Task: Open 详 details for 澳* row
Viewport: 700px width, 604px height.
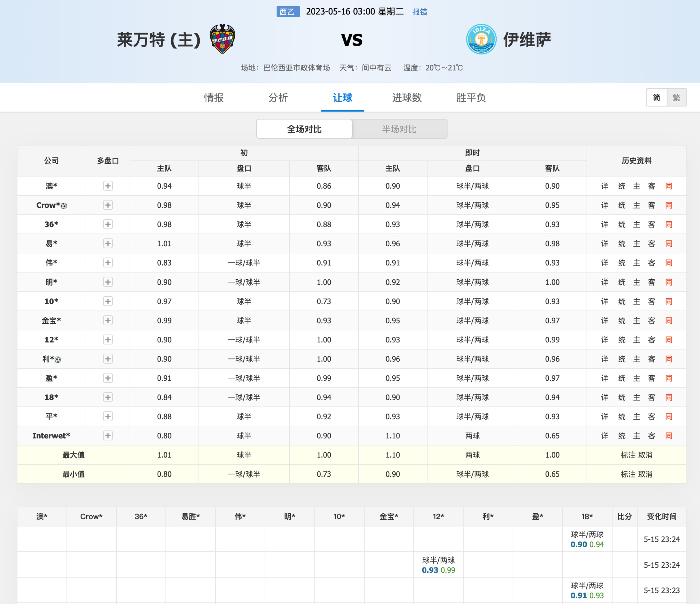Action: [604, 186]
